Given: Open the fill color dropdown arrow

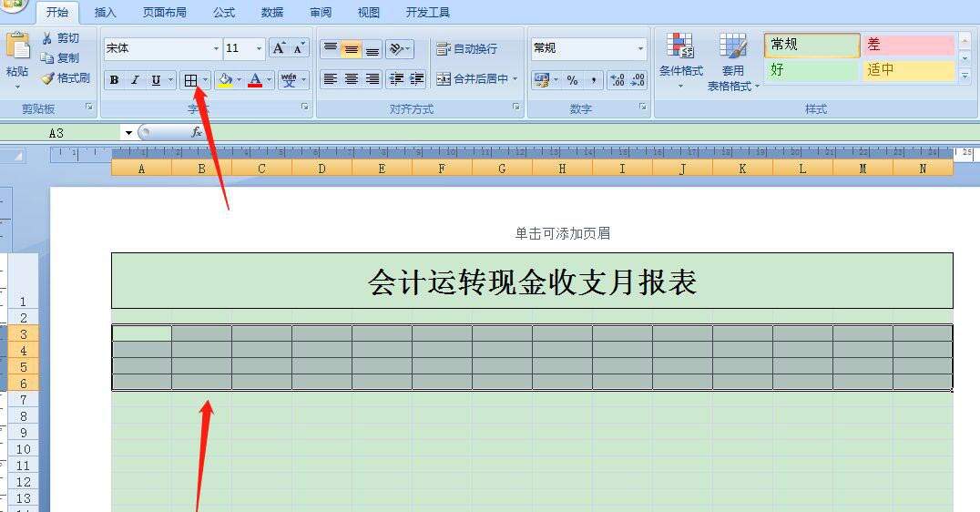Looking at the screenshot, I should pos(239,80).
